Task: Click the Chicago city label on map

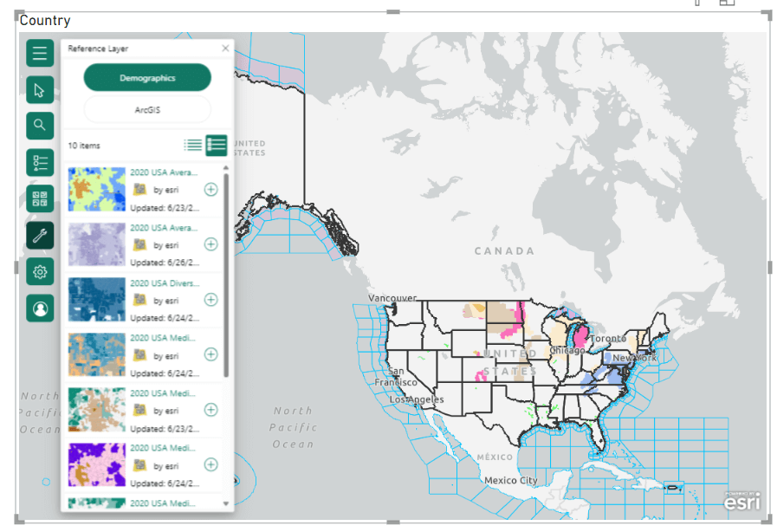Action: pos(567,351)
